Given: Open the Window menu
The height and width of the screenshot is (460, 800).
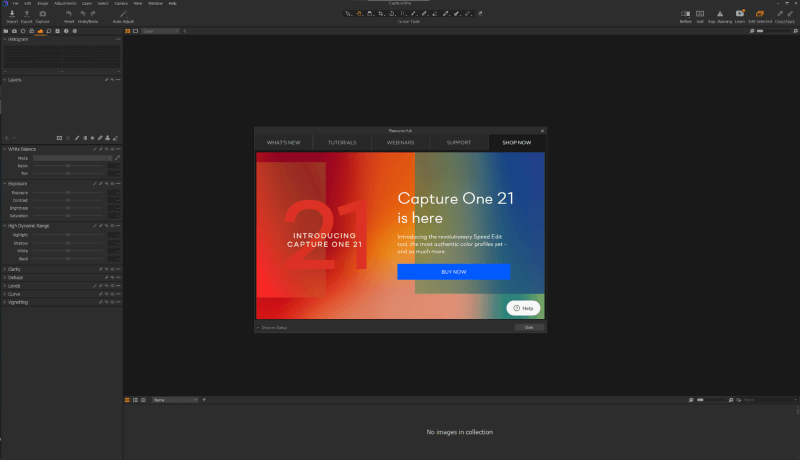Looking at the screenshot, I should click(155, 3).
